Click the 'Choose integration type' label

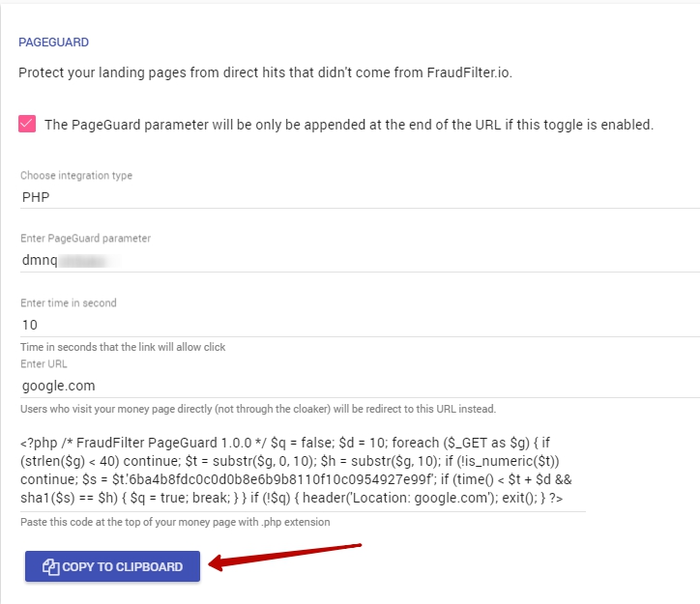[76, 176]
